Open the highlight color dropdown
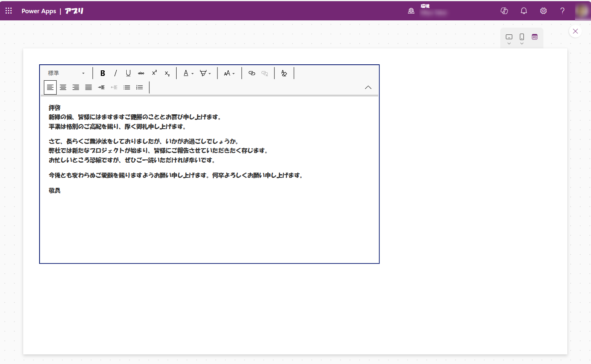 [205, 73]
